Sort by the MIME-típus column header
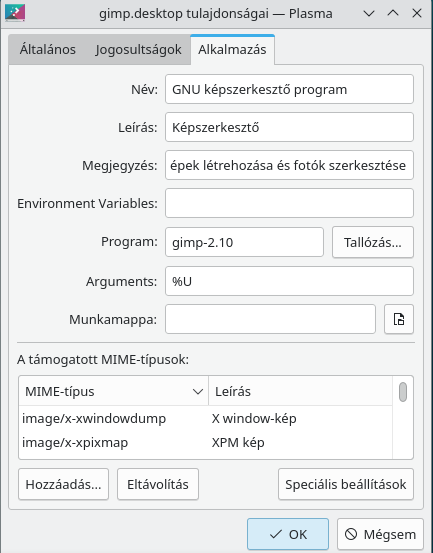This screenshot has height=553, width=433. click(x=114, y=391)
